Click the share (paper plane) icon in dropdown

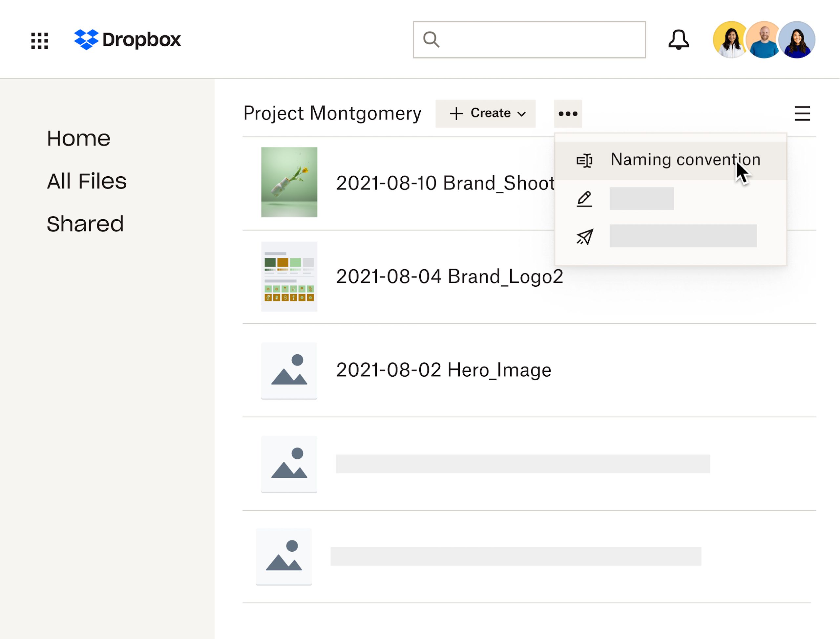pyautogui.click(x=584, y=236)
